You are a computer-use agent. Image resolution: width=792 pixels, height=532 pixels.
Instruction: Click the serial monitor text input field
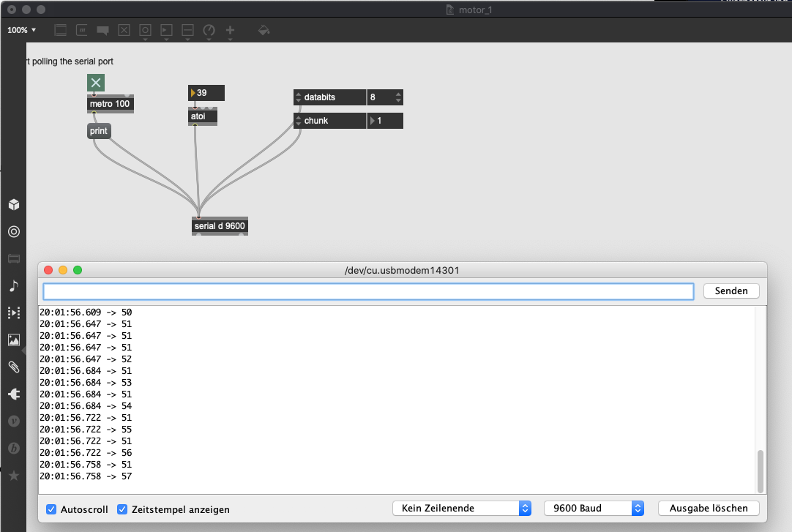point(368,291)
